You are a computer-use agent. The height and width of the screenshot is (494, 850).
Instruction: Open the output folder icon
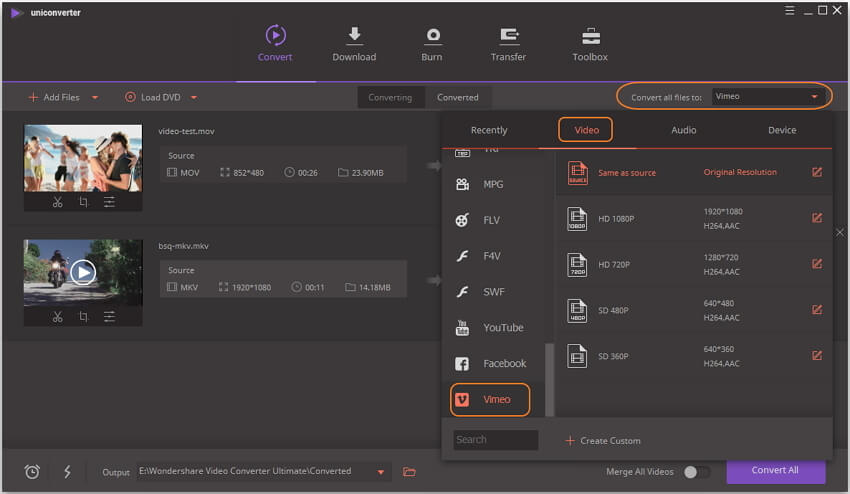pyautogui.click(x=409, y=472)
